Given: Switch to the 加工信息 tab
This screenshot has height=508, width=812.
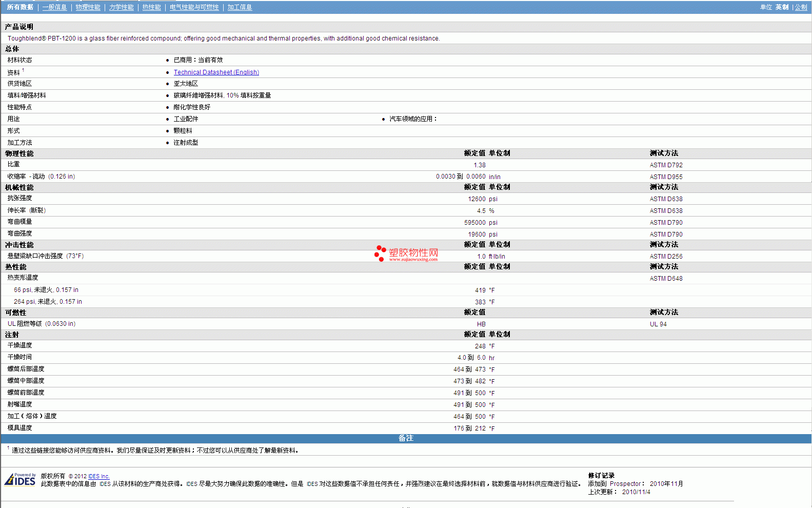Looking at the screenshot, I should click(240, 7).
